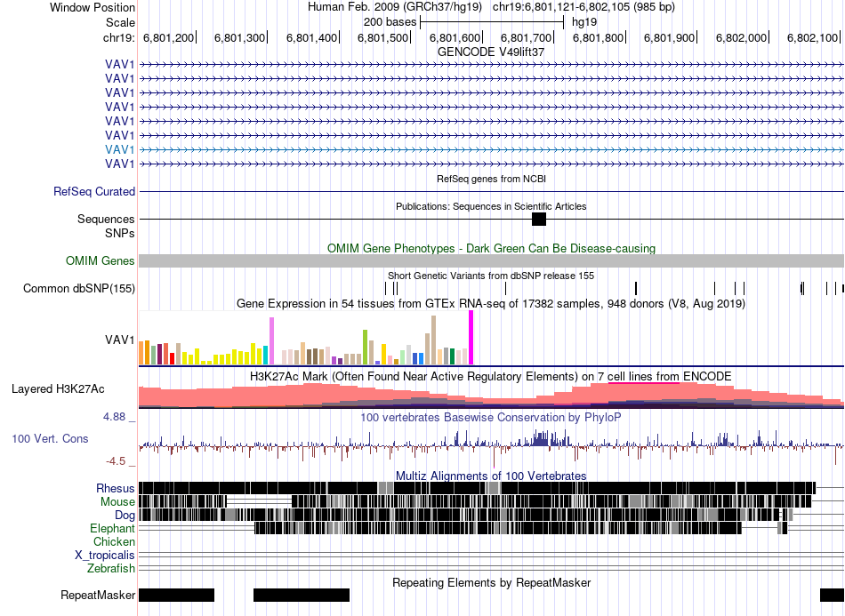
Task: Click the middle RepeatMasker black block
Action: click(x=302, y=595)
